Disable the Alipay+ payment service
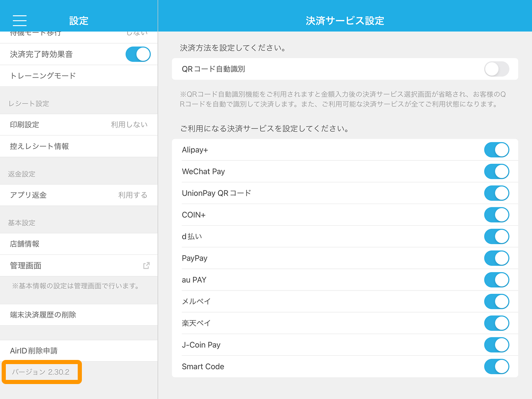 click(496, 150)
